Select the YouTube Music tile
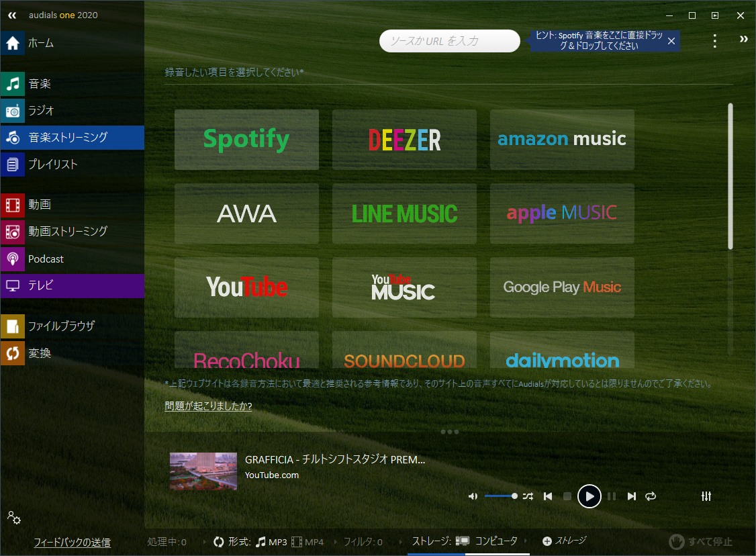756x556 pixels. point(404,287)
